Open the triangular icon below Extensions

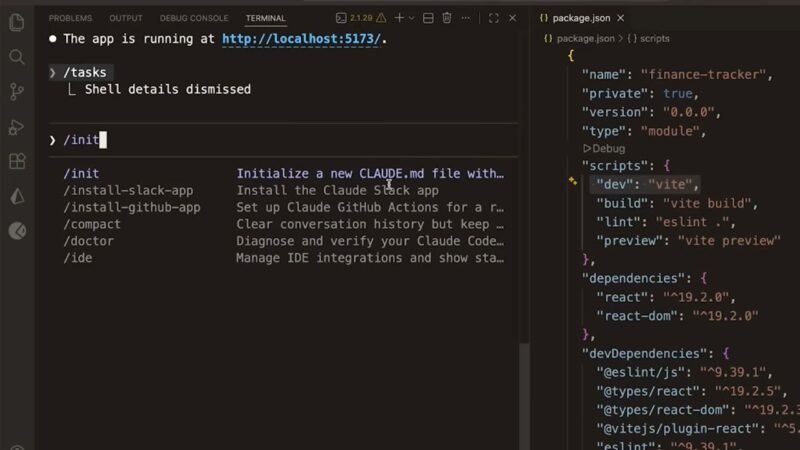pos(16,196)
